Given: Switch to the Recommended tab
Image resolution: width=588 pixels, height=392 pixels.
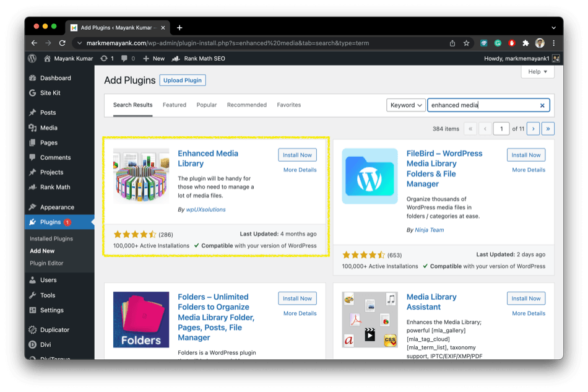Looking at the screenshot, I should pos(247,105).
